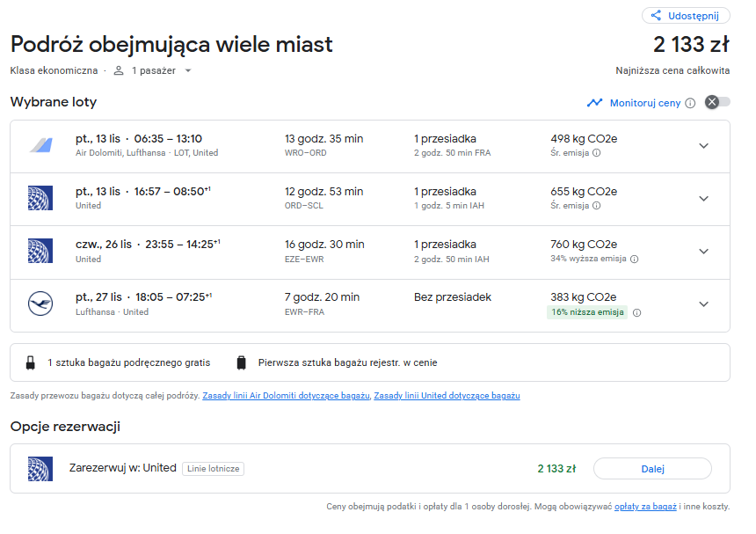Click the carry-on baggage icon

point(31,362)
